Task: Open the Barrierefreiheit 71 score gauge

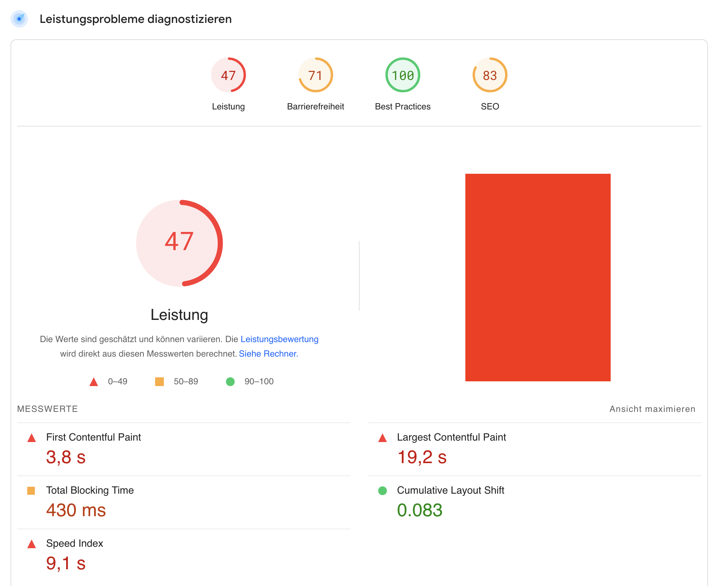Action: coord(315,75)
